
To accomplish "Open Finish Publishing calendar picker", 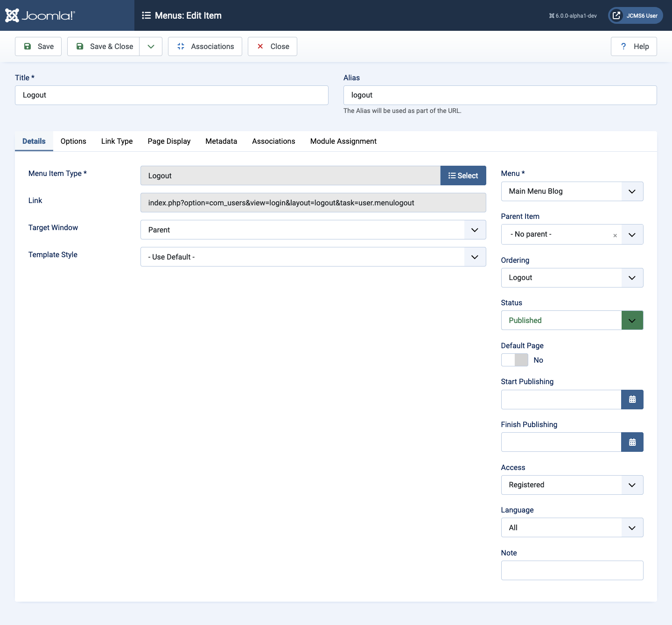I will tap(632, 442).
